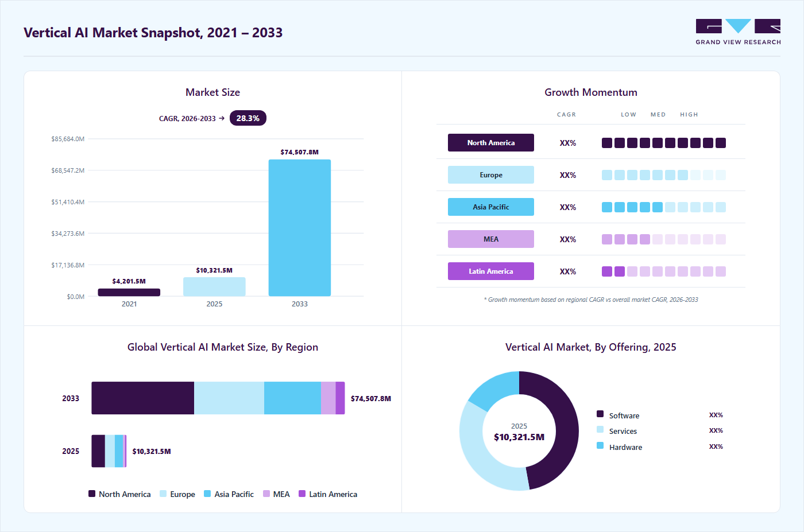This screenshot has width=804, height=532.
Task: Click the $34,273.6M axis label
Action: pos(68,234)
